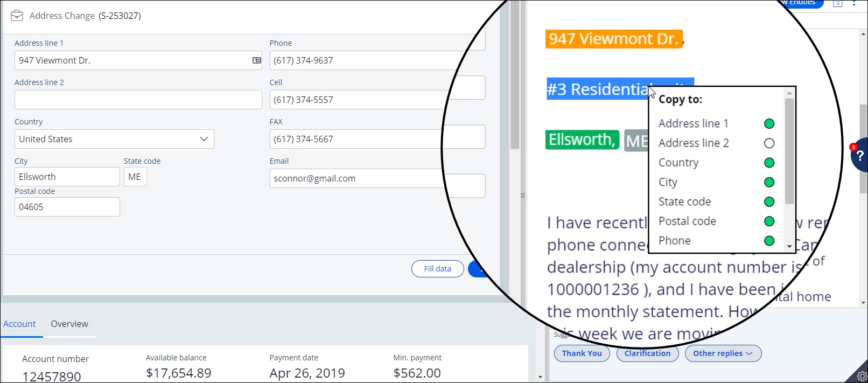Select the Address line 1 radio option
The height and width of the screenshot is (383, 868).
pos(769,124)
